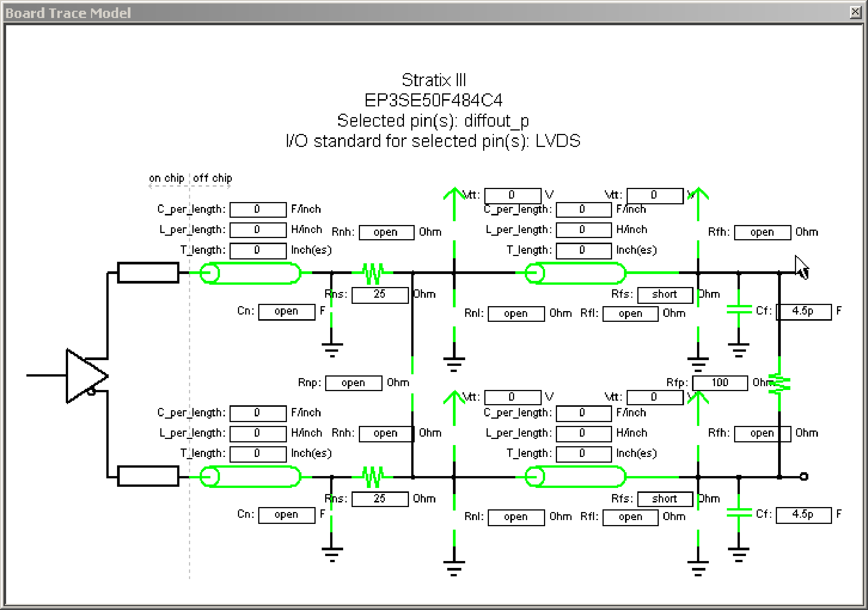
Task: Click the top Rns 25 Ohm field
Action: tap(379, 295)
